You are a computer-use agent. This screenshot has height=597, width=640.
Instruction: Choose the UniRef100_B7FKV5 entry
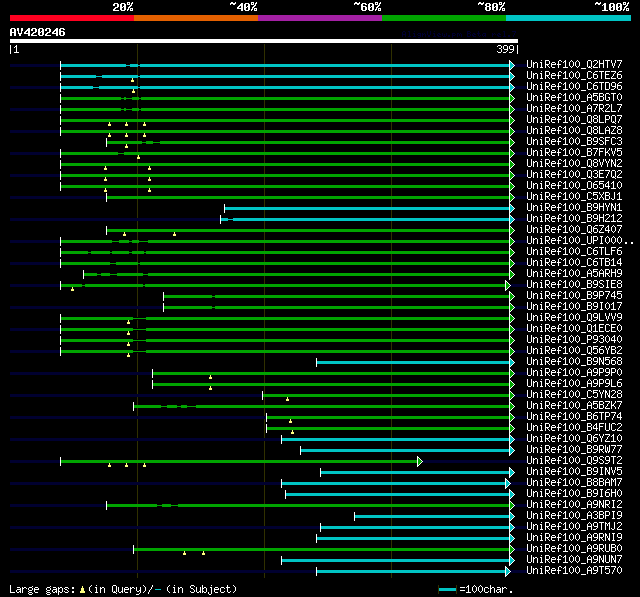(574, 153)
